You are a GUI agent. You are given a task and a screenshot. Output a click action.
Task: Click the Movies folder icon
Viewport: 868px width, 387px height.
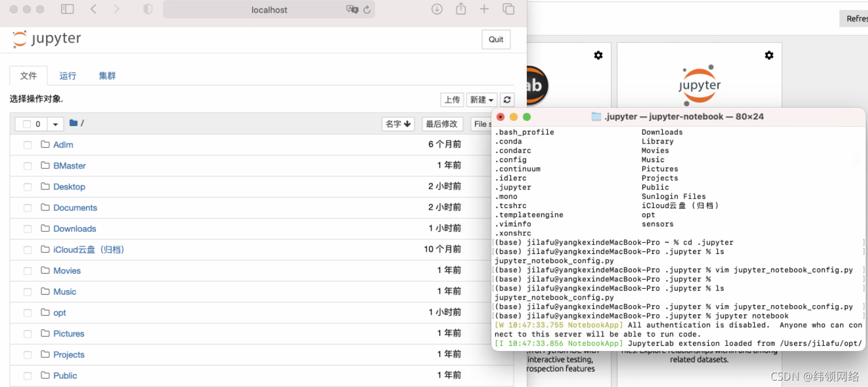[x=45, y=270]
